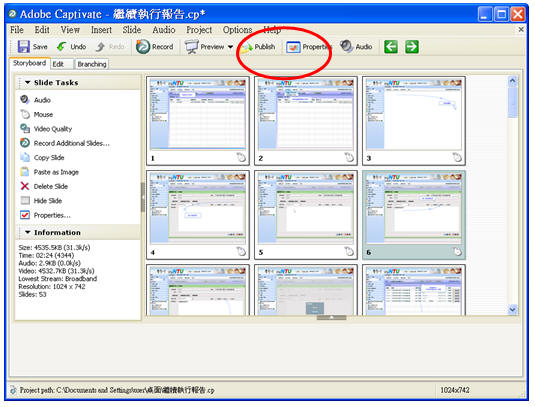This screenshot has width=535, height=407.
Task: Go to next slide green arrow
Action: [x=412, y=47]
